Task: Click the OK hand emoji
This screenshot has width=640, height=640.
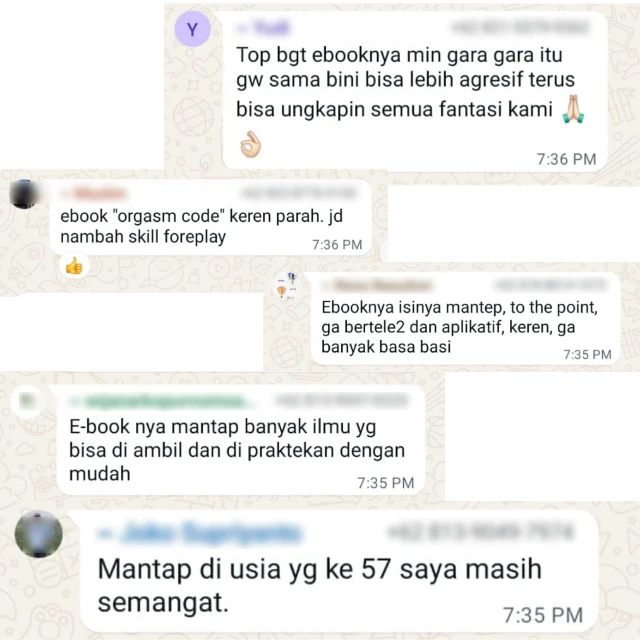Action: coord(250,144)
